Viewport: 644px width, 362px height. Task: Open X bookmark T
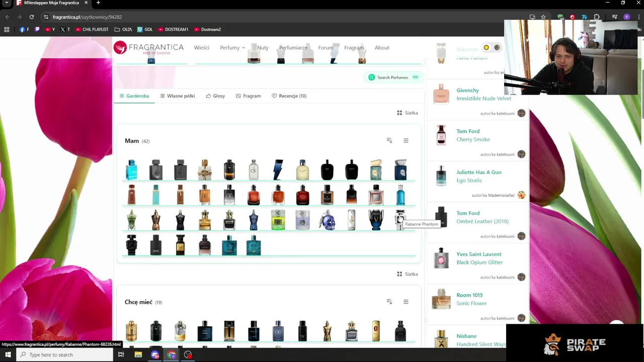(x=65, y=30)
